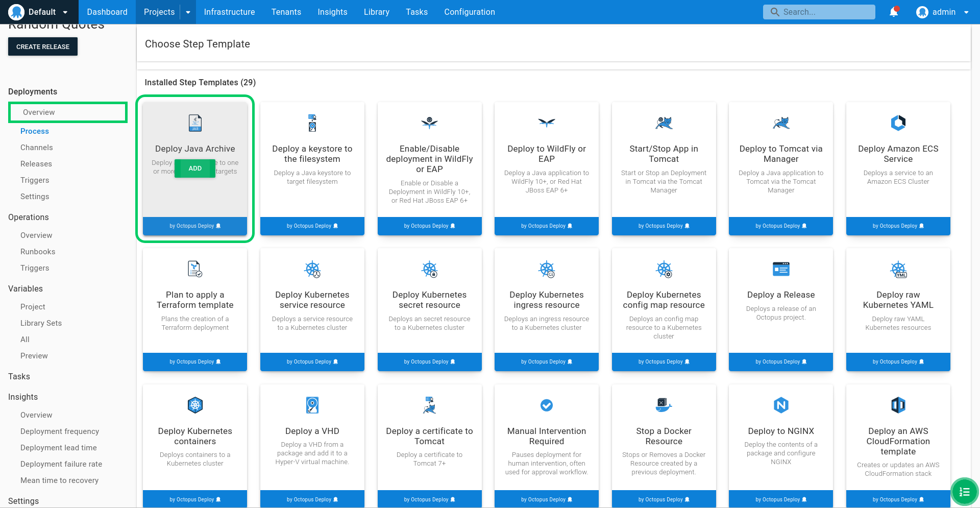Click the CREATE RELEASE button

(43, 46)
